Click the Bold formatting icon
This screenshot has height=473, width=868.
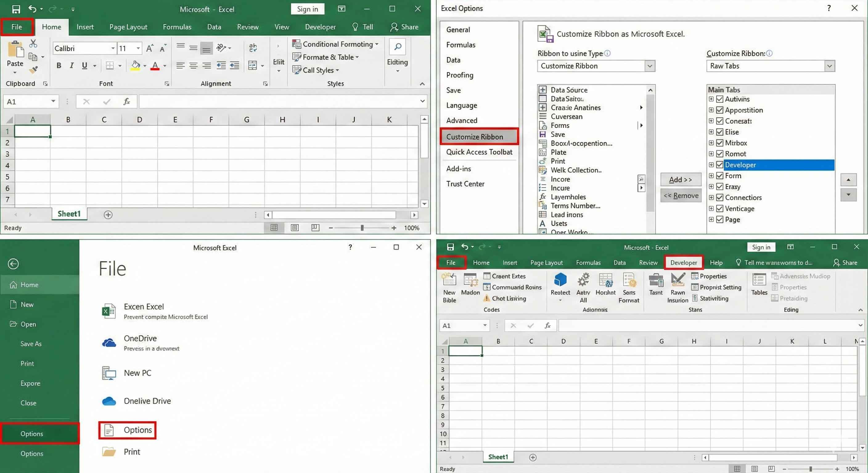coord(59,65)
